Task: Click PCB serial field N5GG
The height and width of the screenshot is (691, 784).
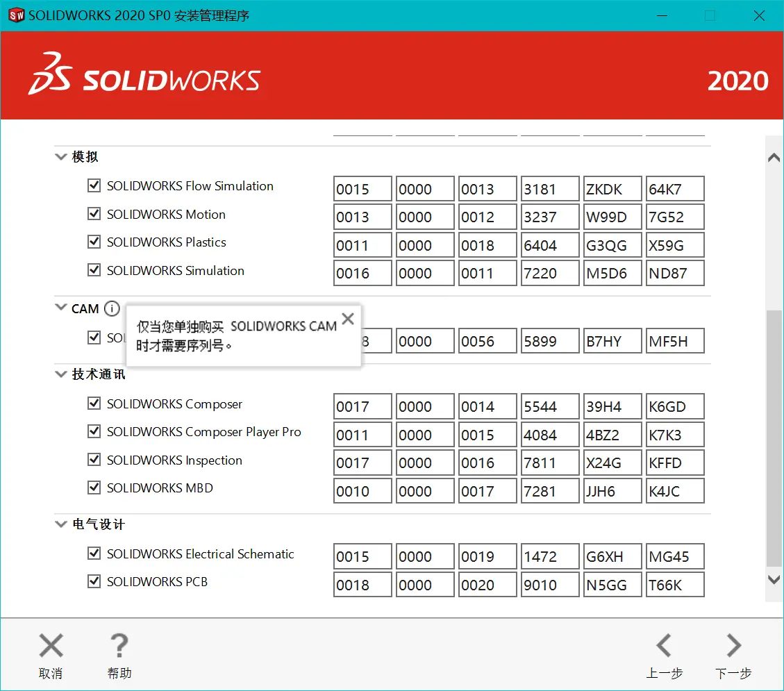Action: [612, 585]
